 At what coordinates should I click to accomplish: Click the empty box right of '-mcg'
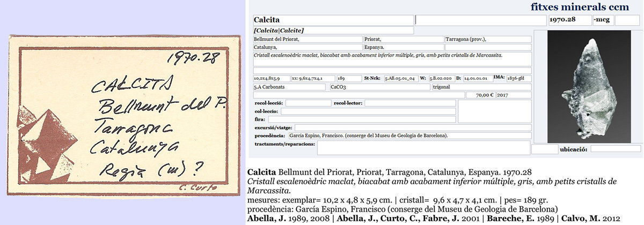pos(627,20)
